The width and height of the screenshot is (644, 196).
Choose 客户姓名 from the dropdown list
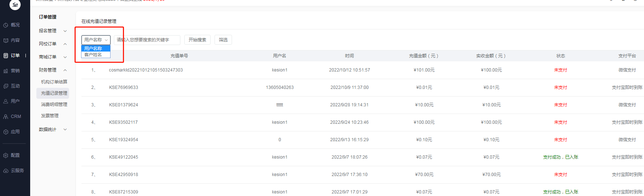coord(96,55)
